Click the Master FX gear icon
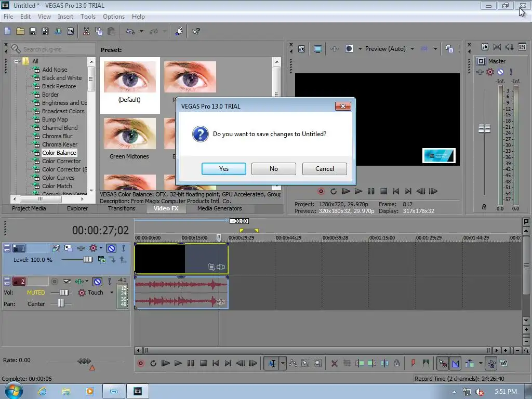532x399 pixels. point(490,72)
